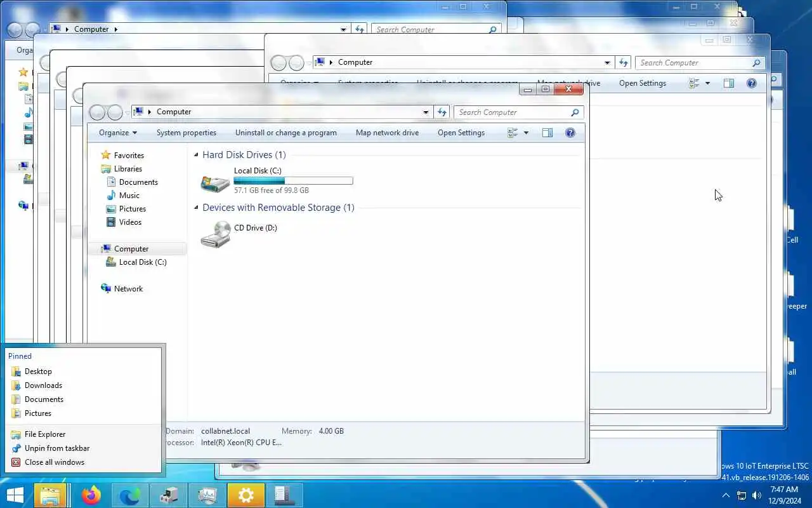This screenshot has width=812, height=508.
Task: Open the Windows Start menu
Action: tap(15, 495)
